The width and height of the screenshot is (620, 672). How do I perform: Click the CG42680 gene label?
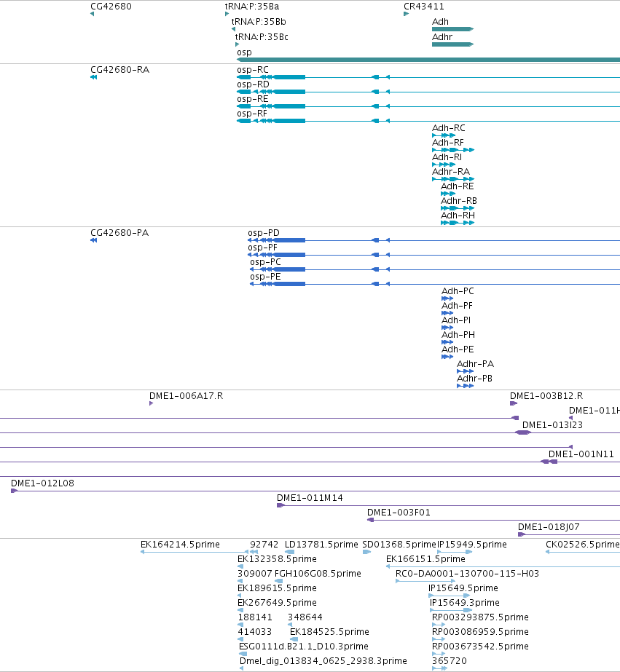pos(111,7)
